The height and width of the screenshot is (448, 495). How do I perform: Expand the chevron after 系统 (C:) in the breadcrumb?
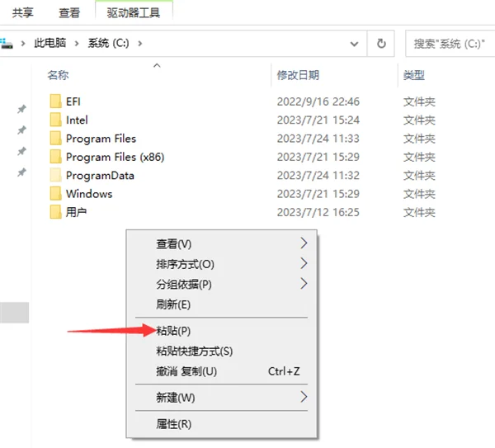click(140, 43)
